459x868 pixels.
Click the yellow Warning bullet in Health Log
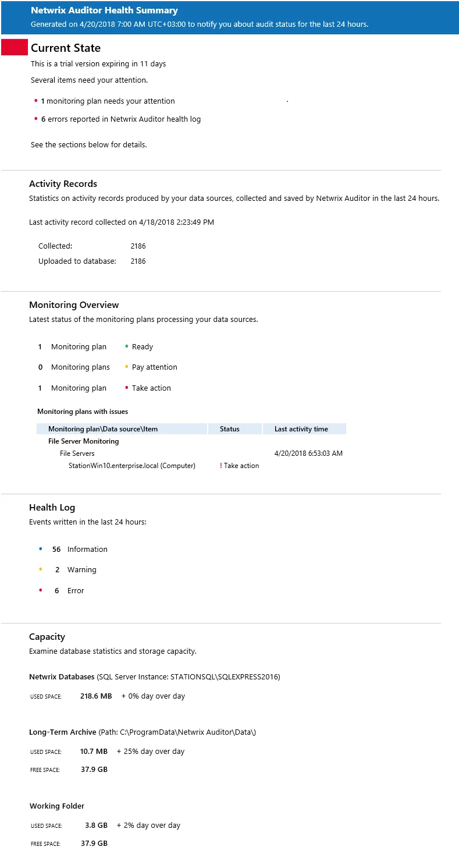(41, 569)
